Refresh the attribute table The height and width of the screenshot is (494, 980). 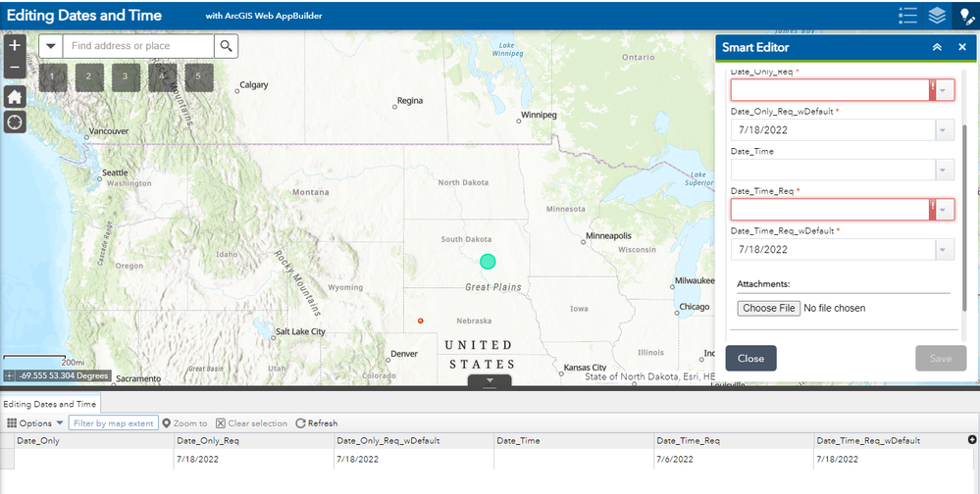click(317, 423)
